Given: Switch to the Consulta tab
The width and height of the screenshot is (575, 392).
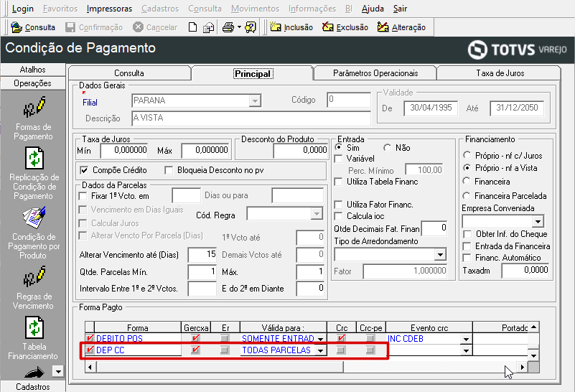Looking at the screenshot, I should 129,73.
